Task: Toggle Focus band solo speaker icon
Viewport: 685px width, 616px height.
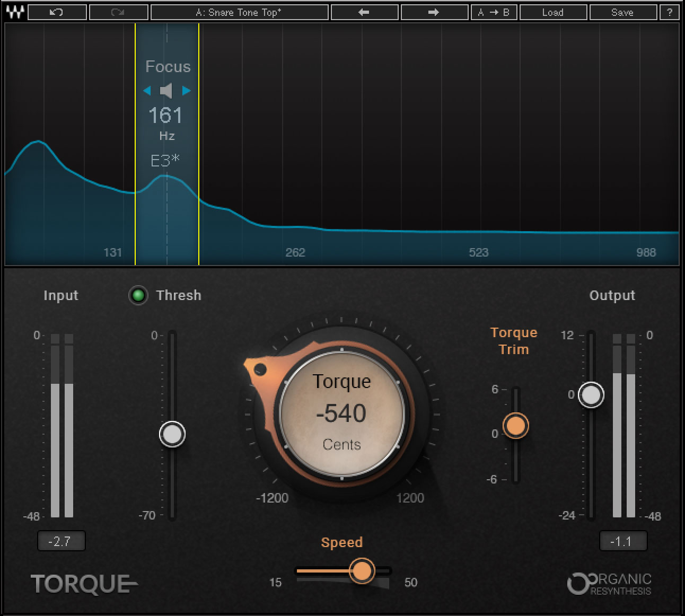Action: coord(166,91)
